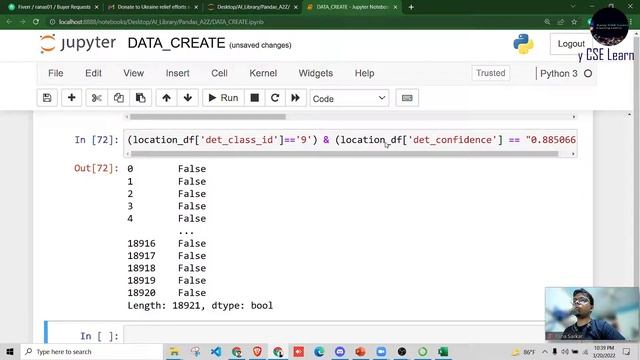This screenshot has width=640, height=360.
Task: Click the In [72] horizontal scrollbar
Action: click(344, 154)
